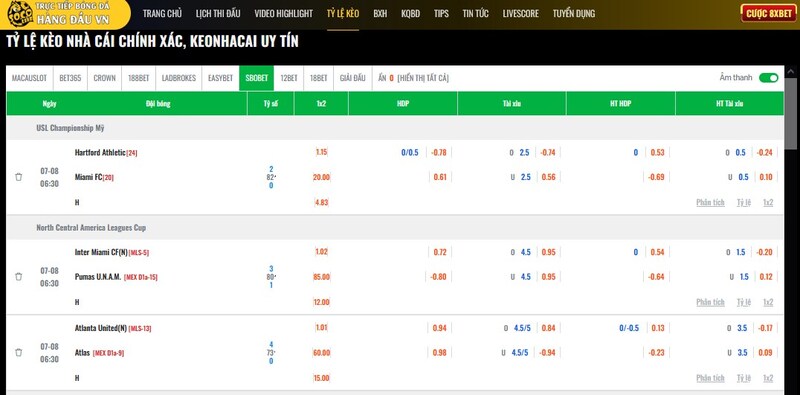Click the HT HDP column header
The width and height of the screenshot is (800, 395).
coord(620,104)
